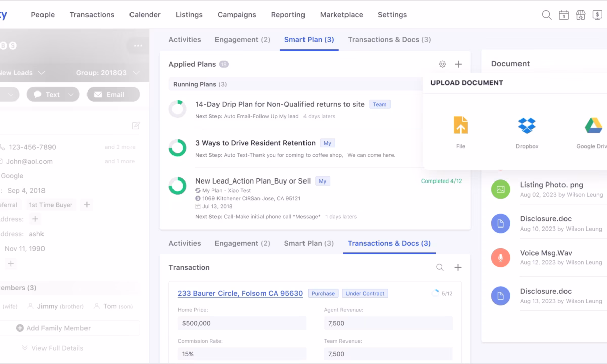Open the 233 Baurer Circle transaction link
The height and width of the screenshot is (364, 607).
pyautogui.click(x=240, y=293)
